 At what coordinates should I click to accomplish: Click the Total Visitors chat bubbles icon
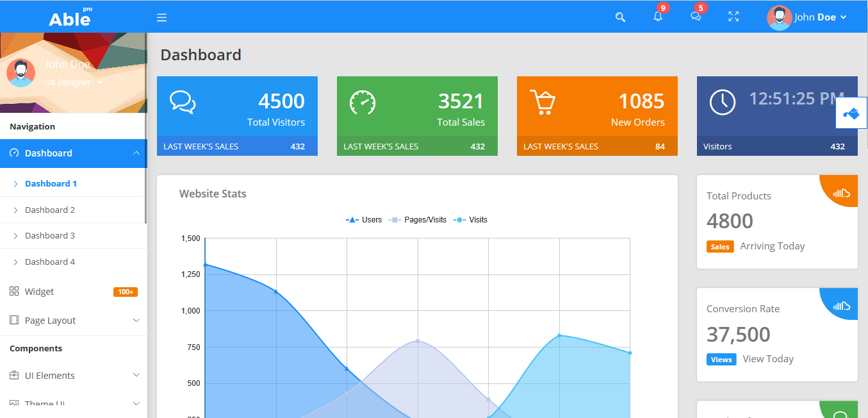point(183,103)
